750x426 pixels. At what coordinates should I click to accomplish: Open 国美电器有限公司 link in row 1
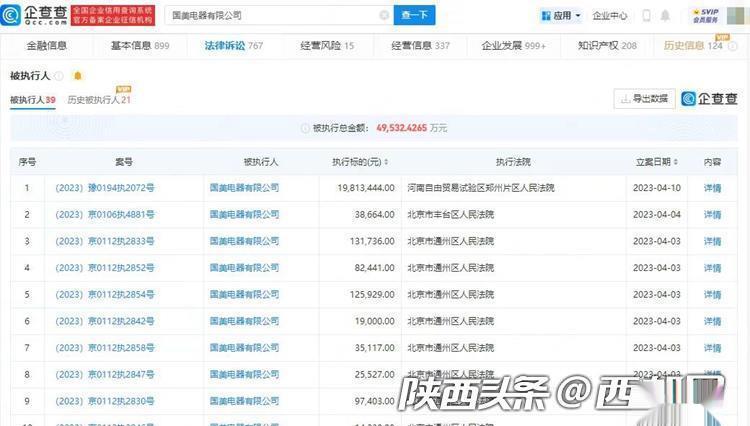(244, 188)
